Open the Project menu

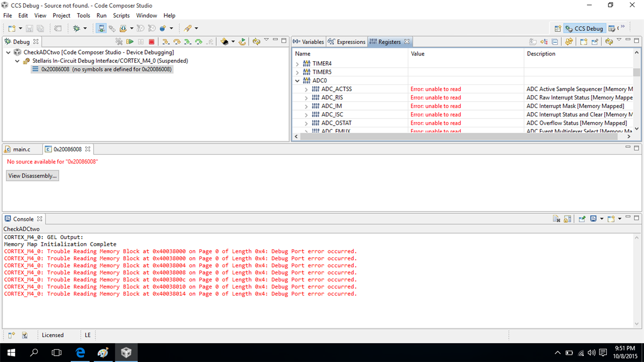tap(61, 16)
